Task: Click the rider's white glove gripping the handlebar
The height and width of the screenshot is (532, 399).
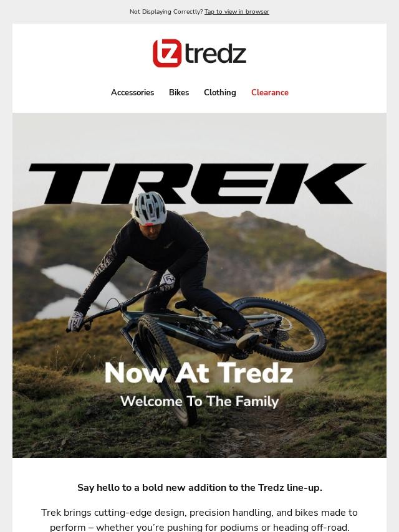Action: 75,321
